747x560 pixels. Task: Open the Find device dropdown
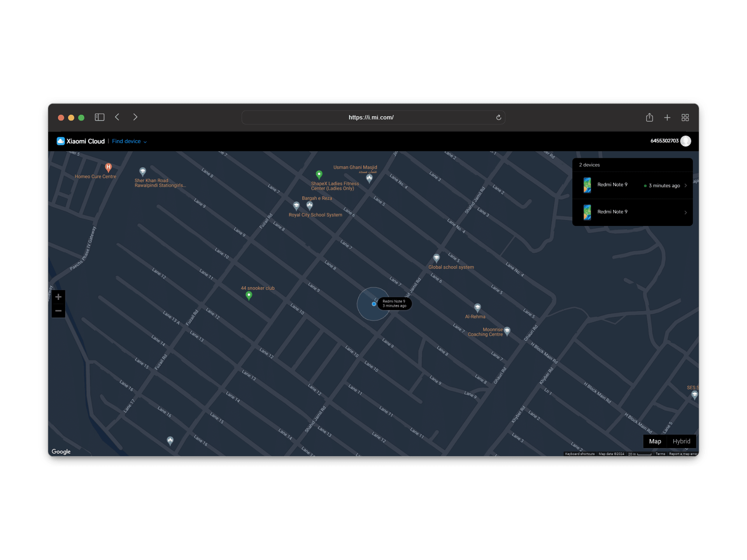(x=129, y=141)
